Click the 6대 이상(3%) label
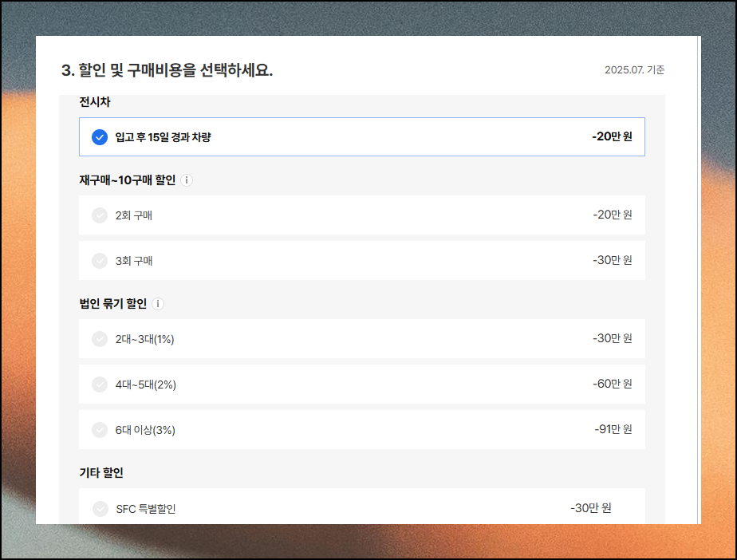737x560 pixels. [145, 430]
